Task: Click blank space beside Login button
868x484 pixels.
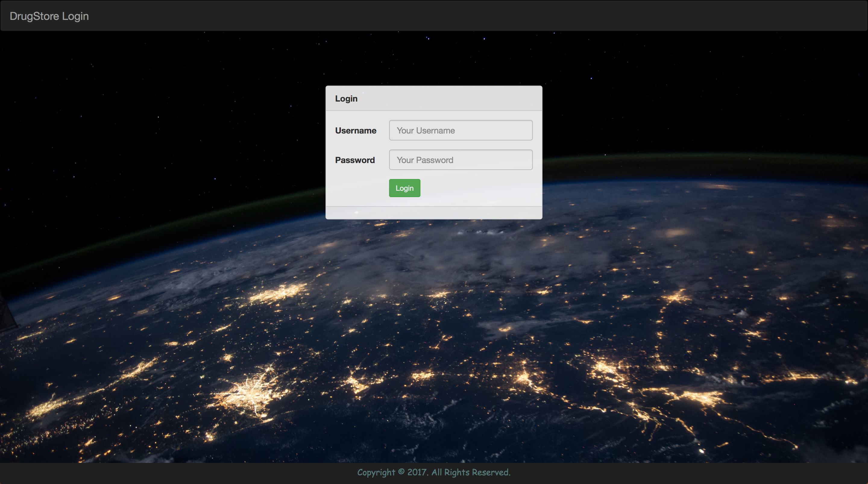Action: (479, 188)
